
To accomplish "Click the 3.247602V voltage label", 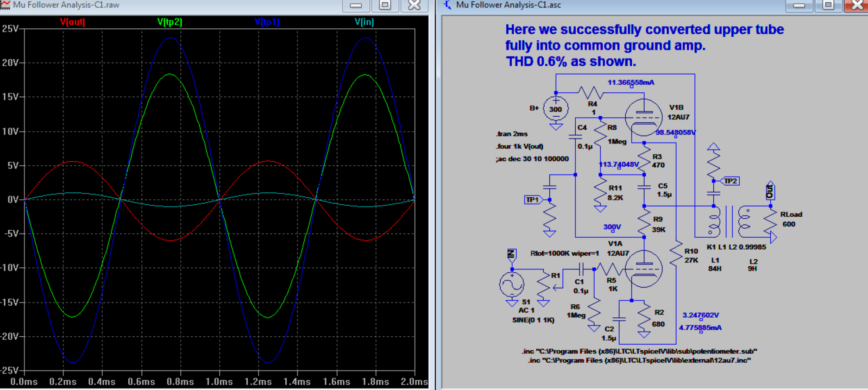I will (701, 315).
